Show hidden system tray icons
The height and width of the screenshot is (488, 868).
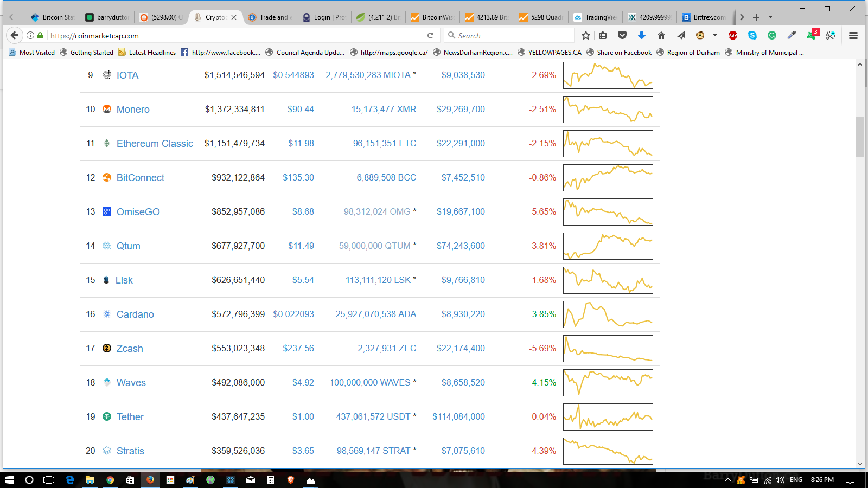coord(728,480)
